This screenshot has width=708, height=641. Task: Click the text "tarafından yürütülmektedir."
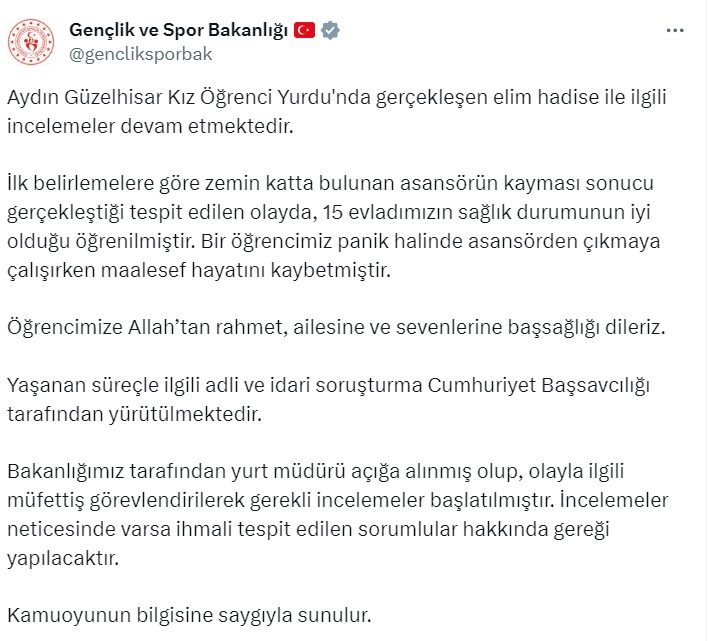132,413
